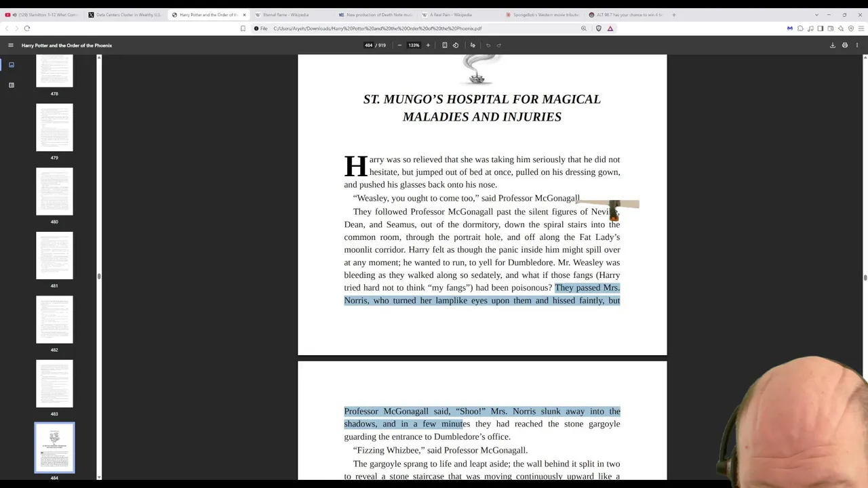Click the 133% zoom level field
Image resolution: width=868 pixels, height=488 pixels.
point(414,45)
